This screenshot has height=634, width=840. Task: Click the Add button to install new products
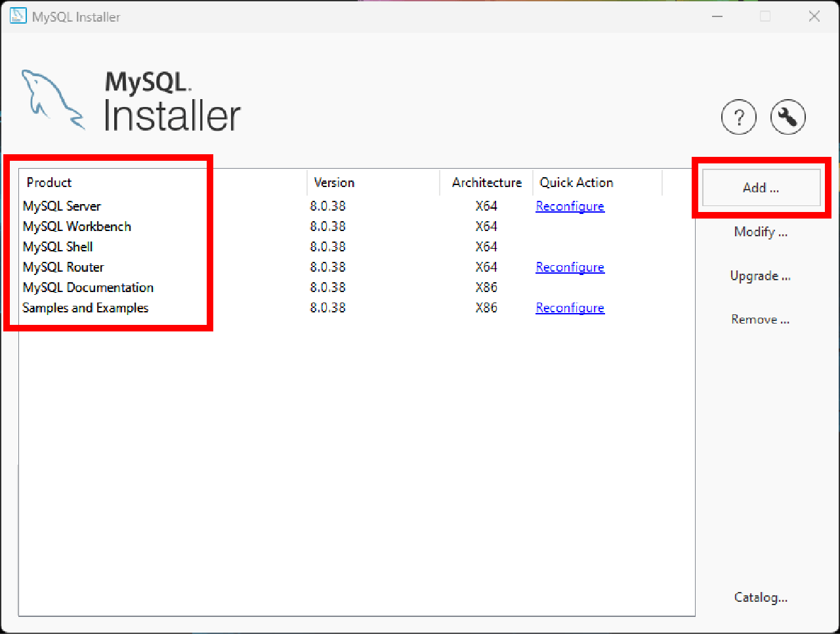point(761,187)
